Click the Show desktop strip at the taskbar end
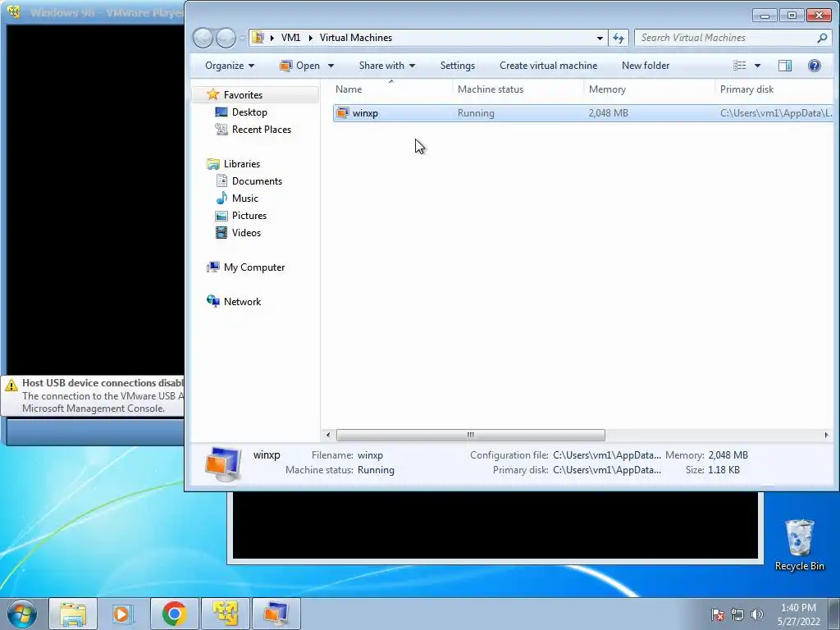The image size is (840, 630). point(834,614)
